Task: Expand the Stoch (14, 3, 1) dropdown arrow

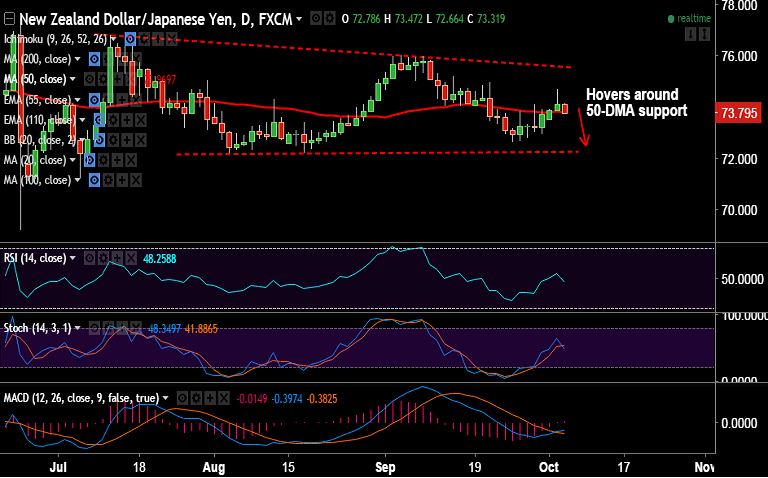Action: pyautogui.click(x=77, y=328)
